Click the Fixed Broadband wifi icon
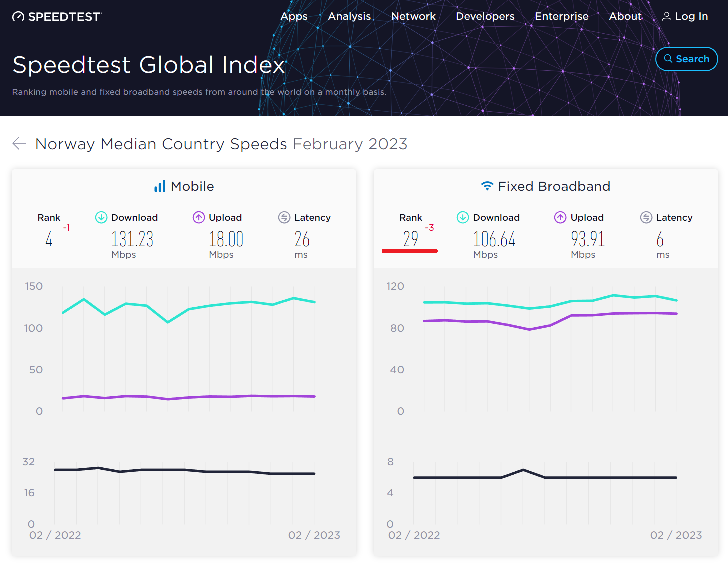 (487, 186)
